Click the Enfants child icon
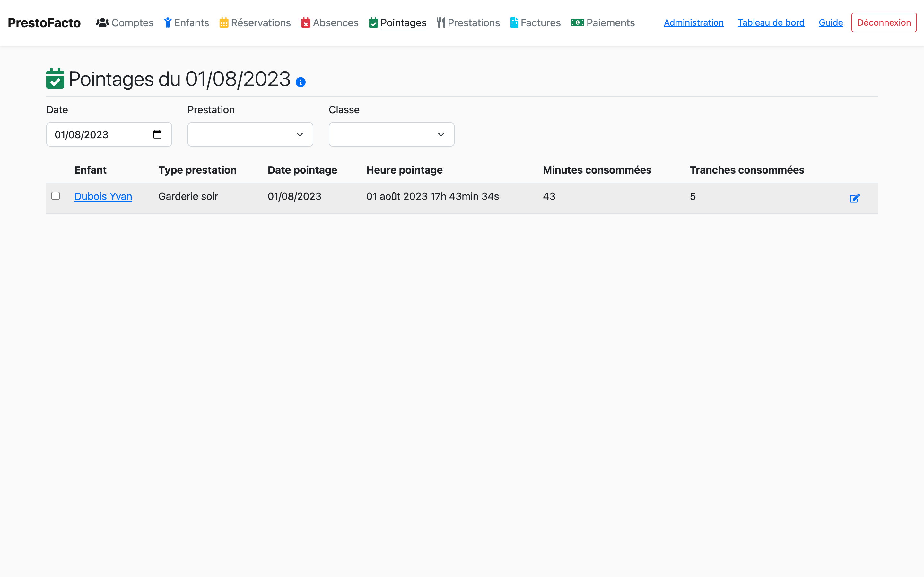Image resolution: width=924 pixels, height=577 pixels. pos(168,22)
